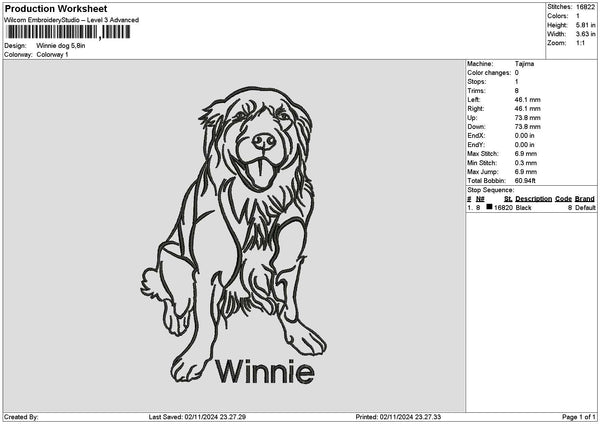The height and width of the screenshot is (424, 600).
Task: Click the Code column header
Action: 563,199
